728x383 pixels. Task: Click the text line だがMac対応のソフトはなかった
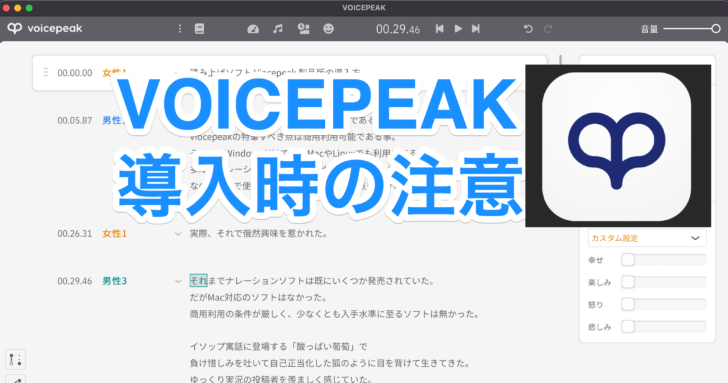click(258, 297)
